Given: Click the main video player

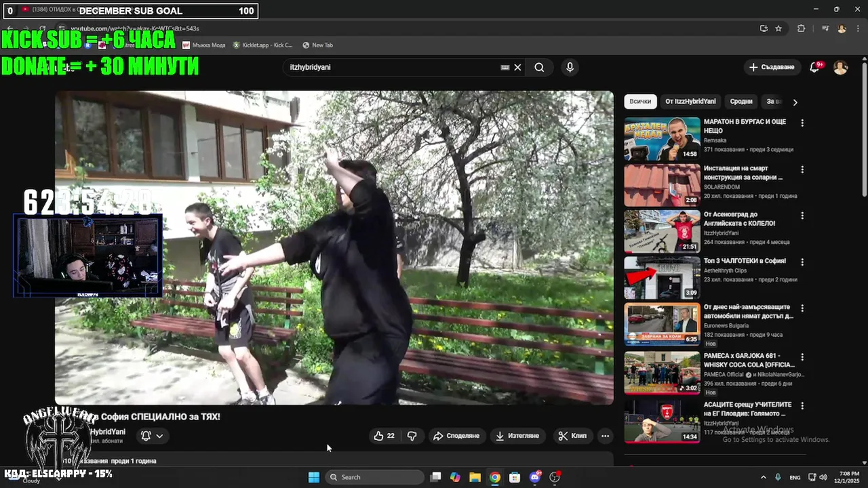Looking at the screenshot, I should [334, 247].
